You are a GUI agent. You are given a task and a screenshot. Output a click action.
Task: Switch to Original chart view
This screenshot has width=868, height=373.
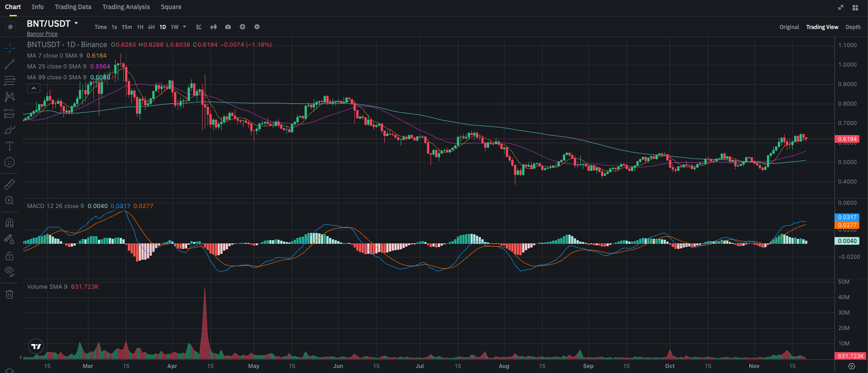coord(789,27)
